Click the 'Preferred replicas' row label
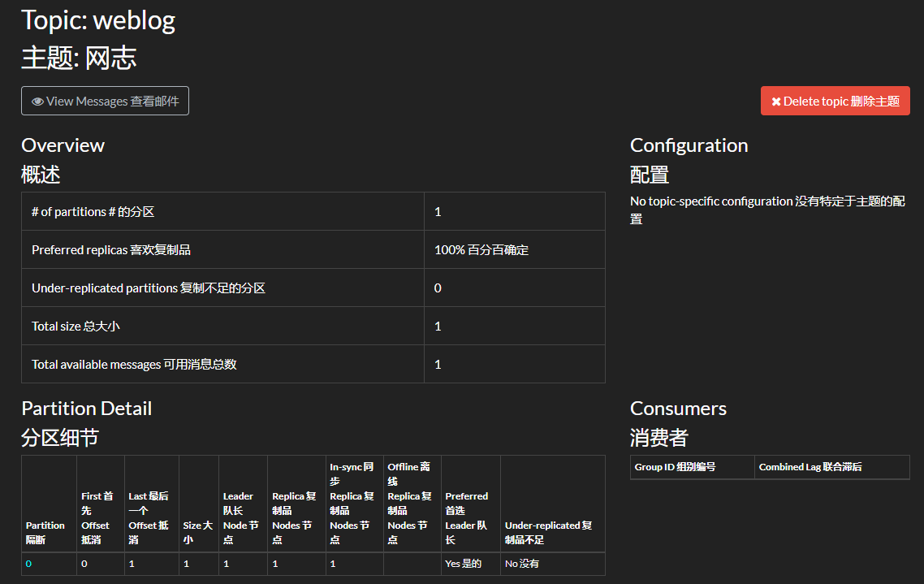The image size is (924, 584). click(x=111, y=250)
